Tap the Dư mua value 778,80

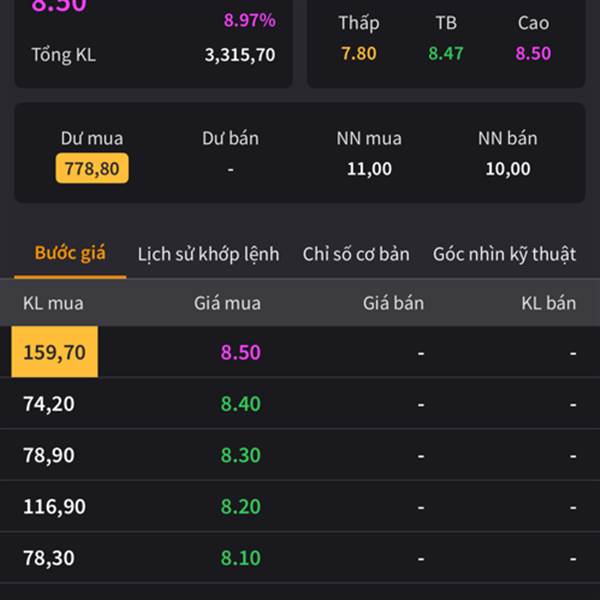pyautogui.click(x=92, y=168)
